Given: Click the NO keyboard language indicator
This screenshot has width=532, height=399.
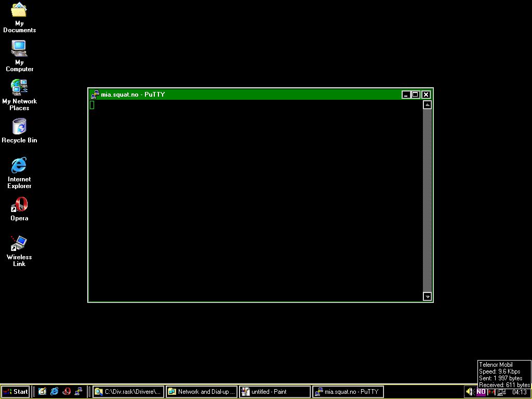Looking at the screenshot, I should [481, 392].
